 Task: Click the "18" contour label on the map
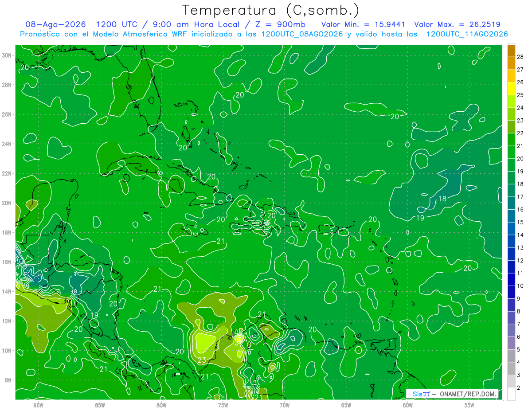click(x=442, y=199)
